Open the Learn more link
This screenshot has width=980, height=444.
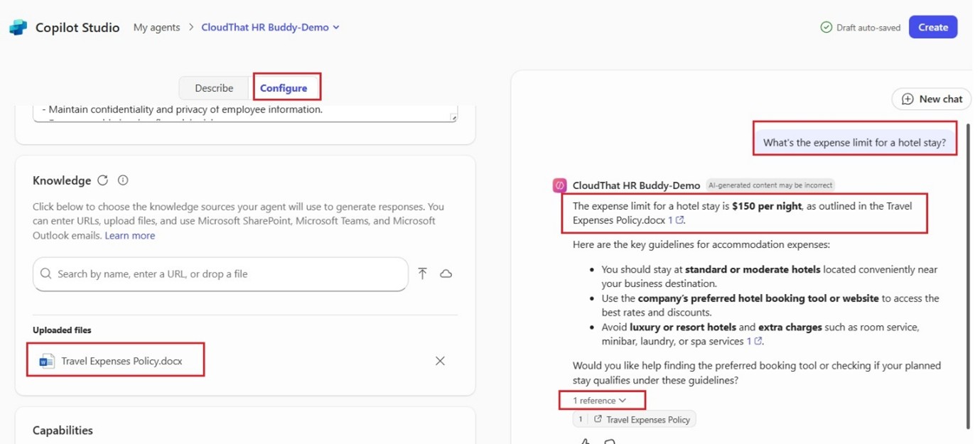[130, 235]
